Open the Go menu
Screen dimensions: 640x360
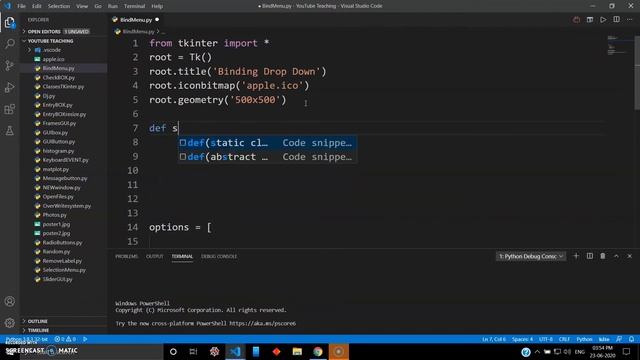[x=98, y=6]
